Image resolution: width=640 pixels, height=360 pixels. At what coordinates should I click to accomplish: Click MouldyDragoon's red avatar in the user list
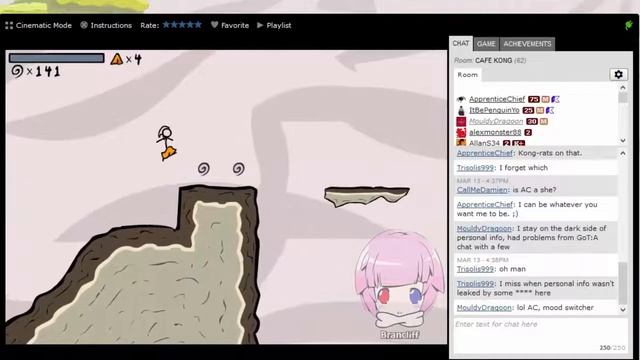(461, 121)
